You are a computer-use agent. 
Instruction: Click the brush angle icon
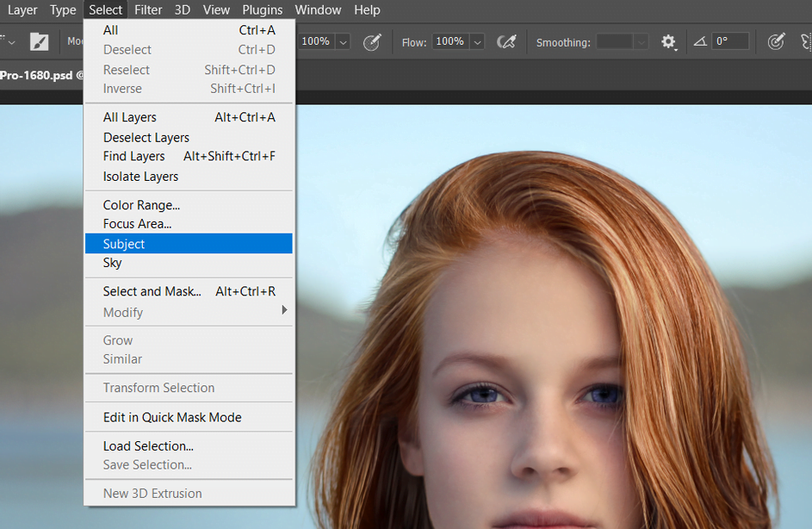click(x=701, y=40)
